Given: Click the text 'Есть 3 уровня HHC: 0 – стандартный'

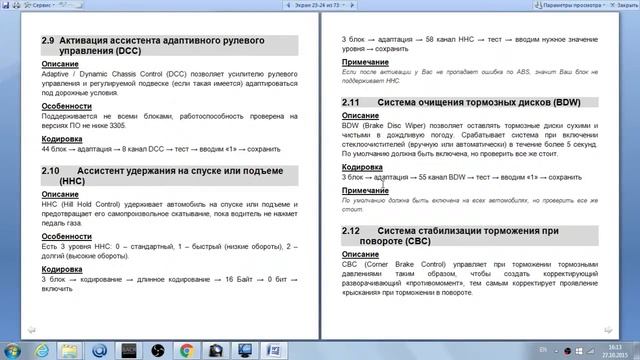Looking at the screenshot, I should [x=108, y=247].
